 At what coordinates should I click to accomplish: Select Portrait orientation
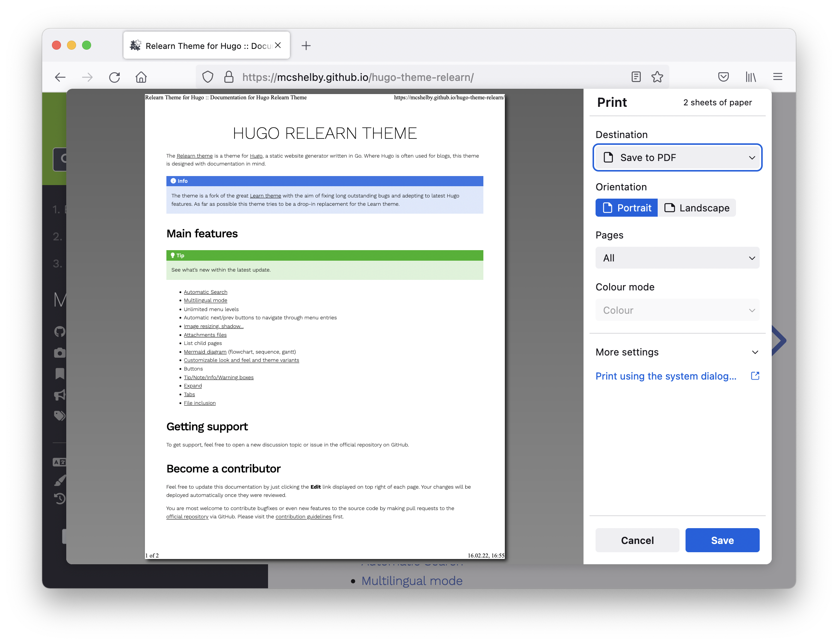click(626, 207)
